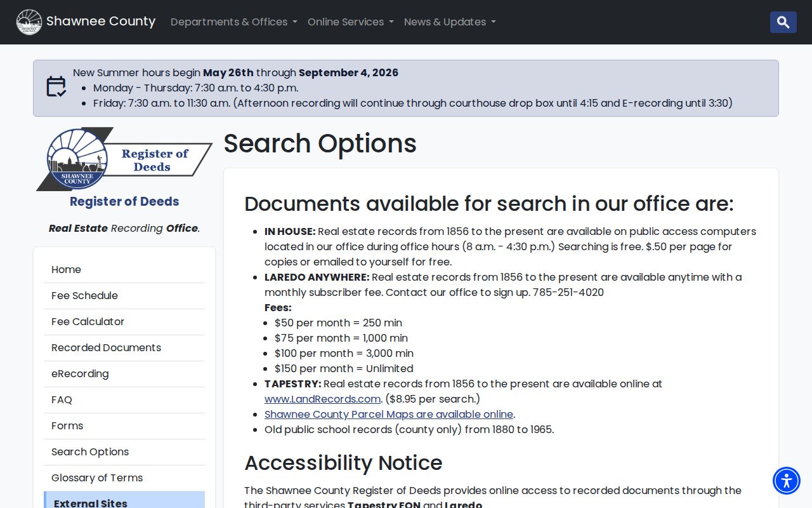Click the 'IN HOUSE:' label text
The height and width of the screenshot is (508, 812).
[x=290, y=231]
